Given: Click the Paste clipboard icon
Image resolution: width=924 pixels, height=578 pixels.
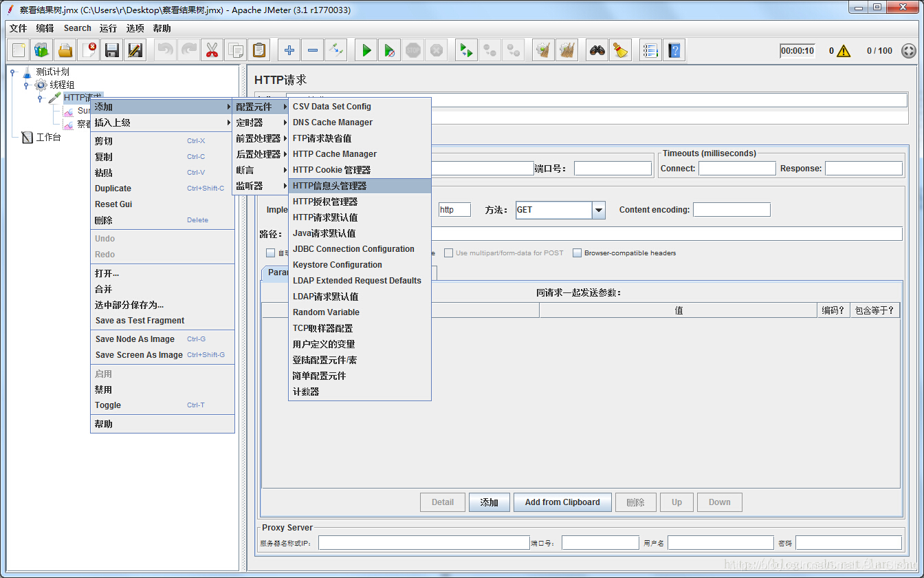Looking at the screenshot, I should tap(258, 50).
